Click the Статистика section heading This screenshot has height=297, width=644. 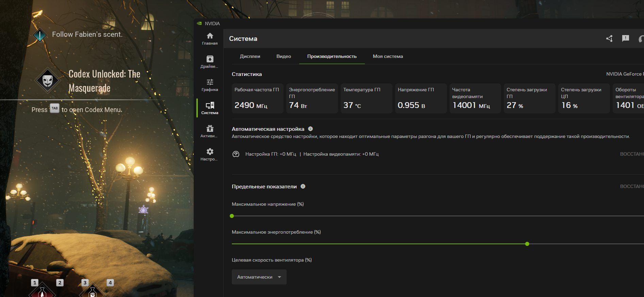[247, 74]
